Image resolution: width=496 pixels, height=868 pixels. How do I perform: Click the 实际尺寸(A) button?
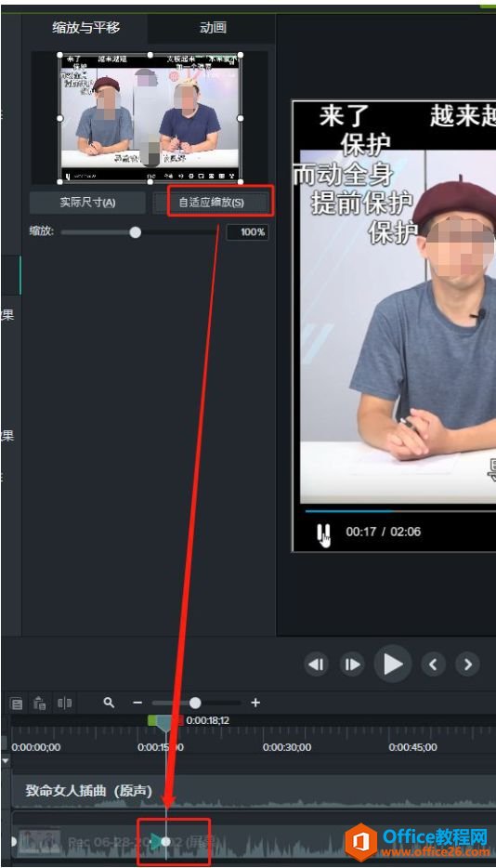[87, 203]
